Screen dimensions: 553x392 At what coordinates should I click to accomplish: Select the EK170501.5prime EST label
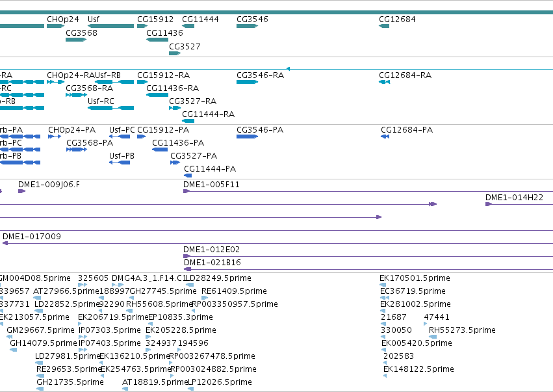(415, 278)
